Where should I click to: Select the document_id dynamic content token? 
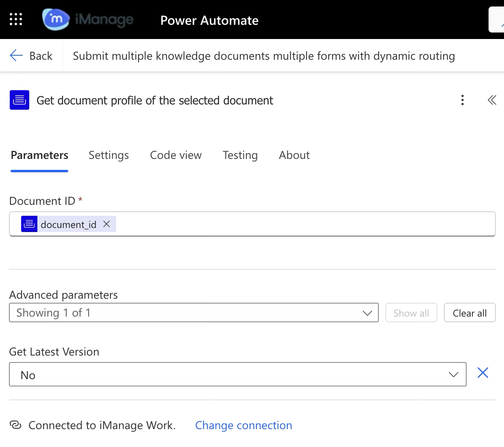(x=68, y=224)
